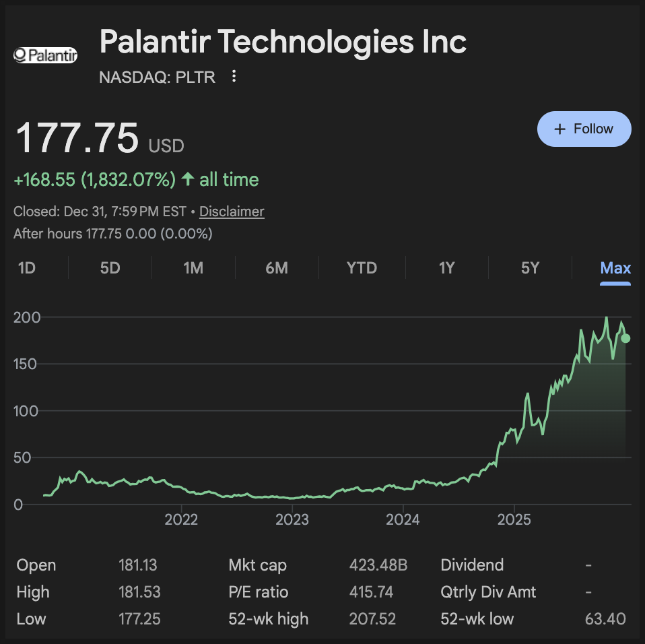This screenshot has height=644, width=645.
Task: Click the Mkt cap label
Action: (x=257, y=565)
